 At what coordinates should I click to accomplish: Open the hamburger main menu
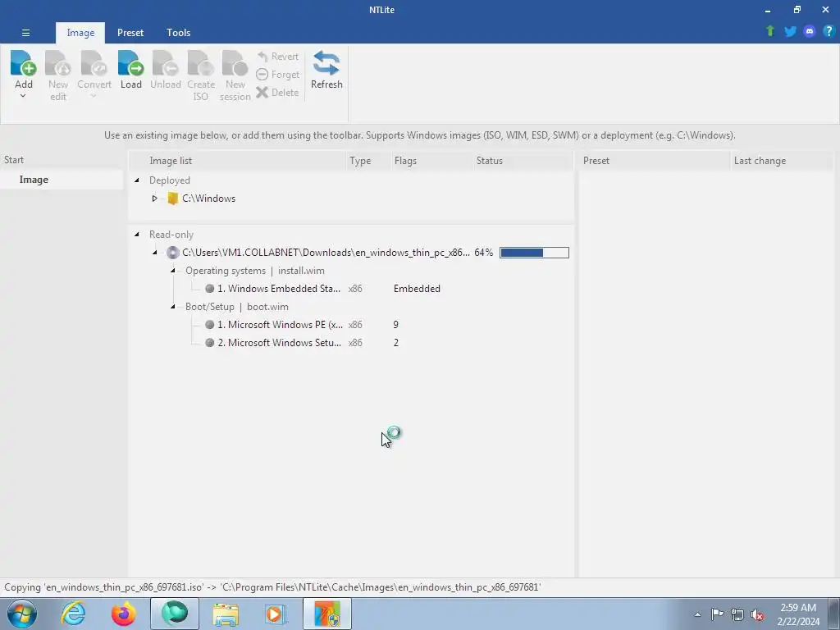[x=25, y=33]
